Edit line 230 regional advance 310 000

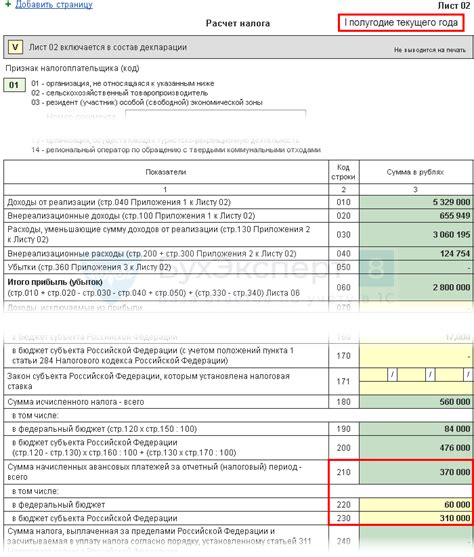[416, 518]
